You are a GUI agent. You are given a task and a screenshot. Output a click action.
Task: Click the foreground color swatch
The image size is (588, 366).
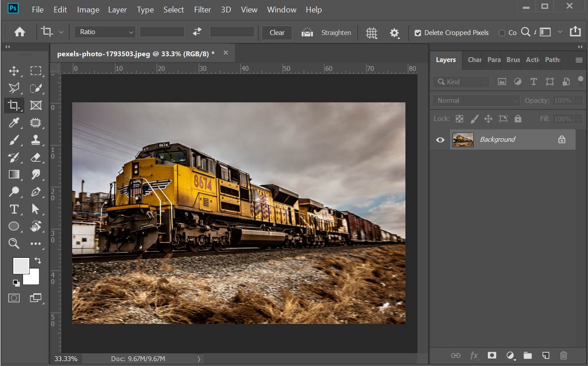[21, 266]
